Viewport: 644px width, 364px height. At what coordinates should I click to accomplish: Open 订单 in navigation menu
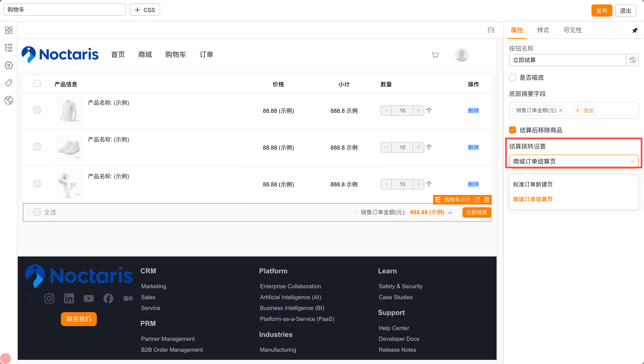click(207, 55)
